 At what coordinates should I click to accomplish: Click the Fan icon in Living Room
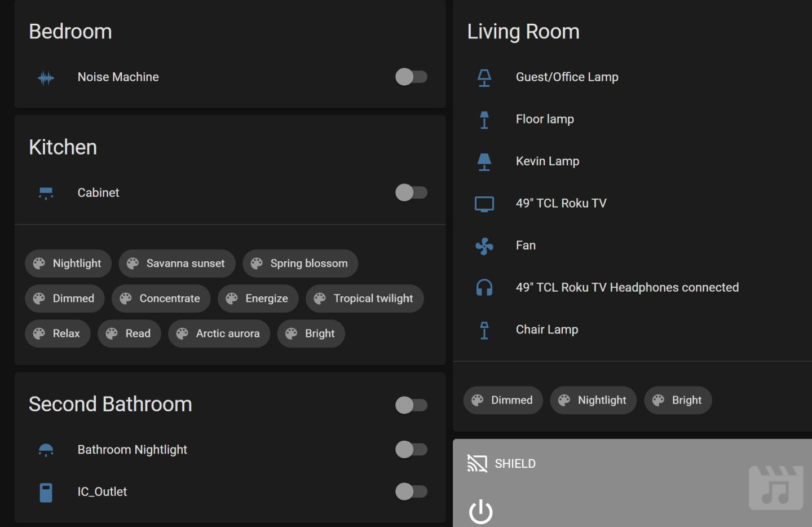coord(484,245)
